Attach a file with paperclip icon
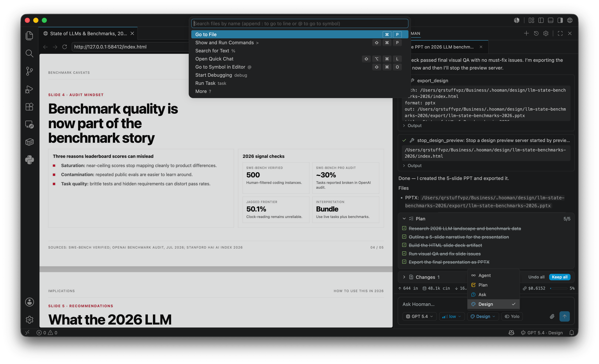Viewport: 599px width, 364px height. [552, 316]
